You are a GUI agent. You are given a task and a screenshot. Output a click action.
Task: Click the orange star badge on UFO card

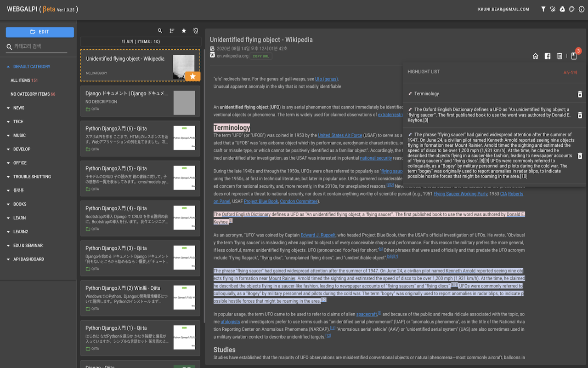(x=193, y=76)
